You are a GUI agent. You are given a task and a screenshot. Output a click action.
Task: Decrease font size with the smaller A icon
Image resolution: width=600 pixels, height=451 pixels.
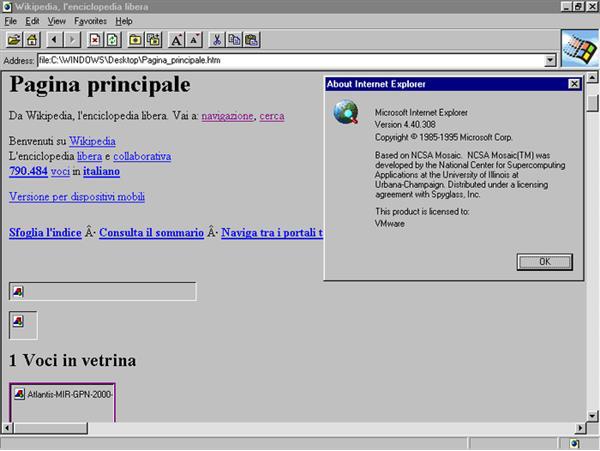pos(194,40)
